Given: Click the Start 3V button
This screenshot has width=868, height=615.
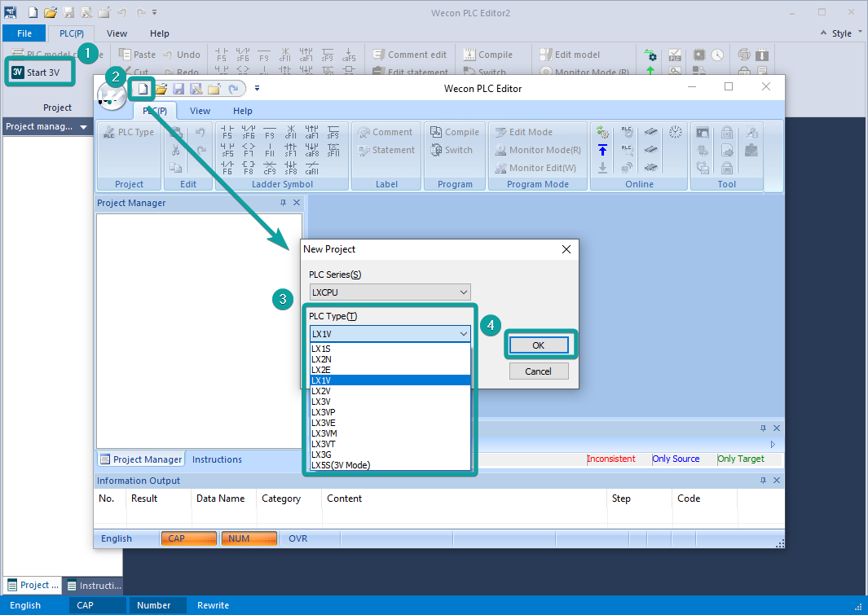Looking at the screenshot, I should point(37,72).
